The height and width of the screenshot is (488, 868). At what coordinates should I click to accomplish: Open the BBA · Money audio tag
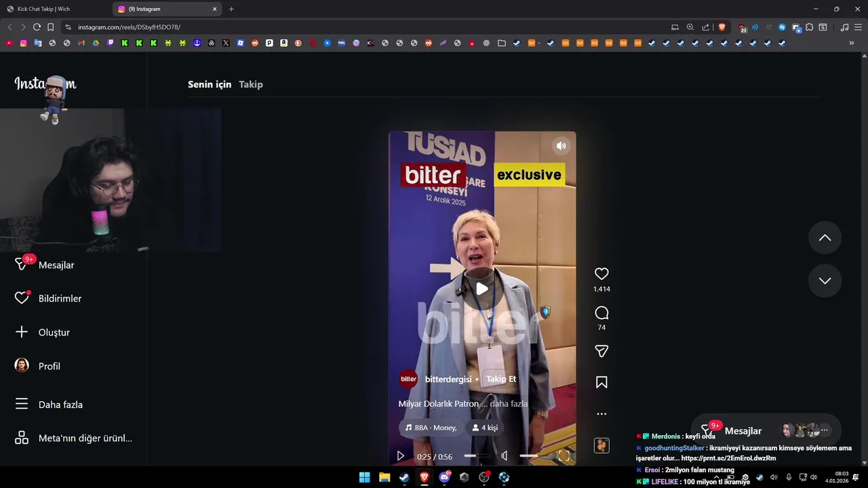[x=431, y=428]
